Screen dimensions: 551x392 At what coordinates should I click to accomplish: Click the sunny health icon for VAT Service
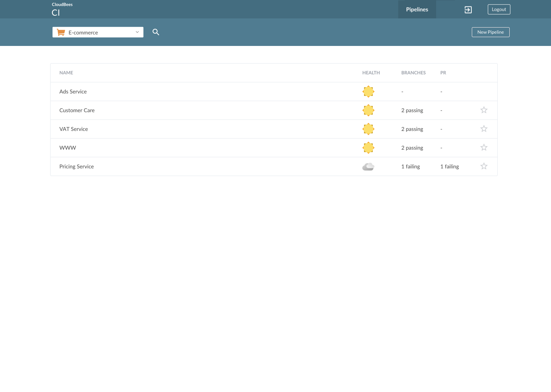point(368,129)
